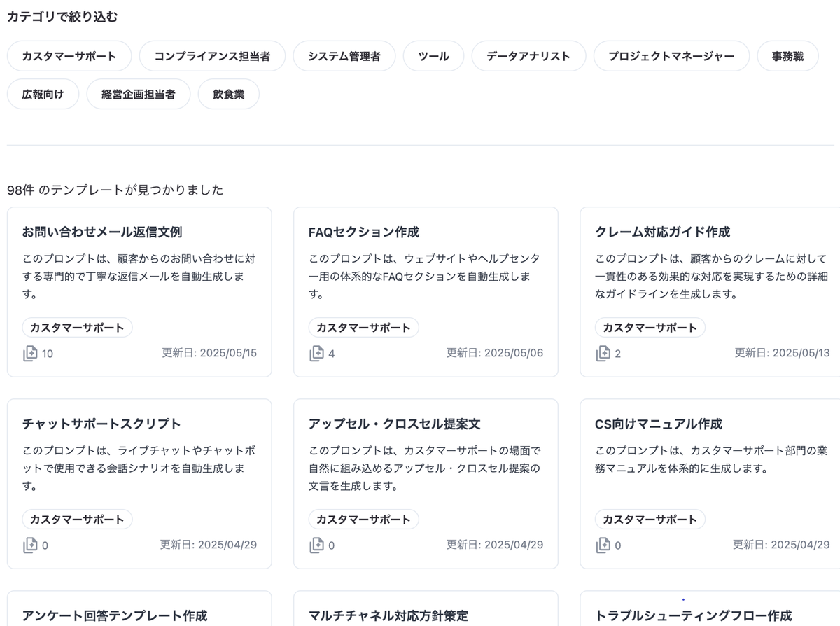Click 更新日 date on アップセル・クロスセル提案文 card

495,545
